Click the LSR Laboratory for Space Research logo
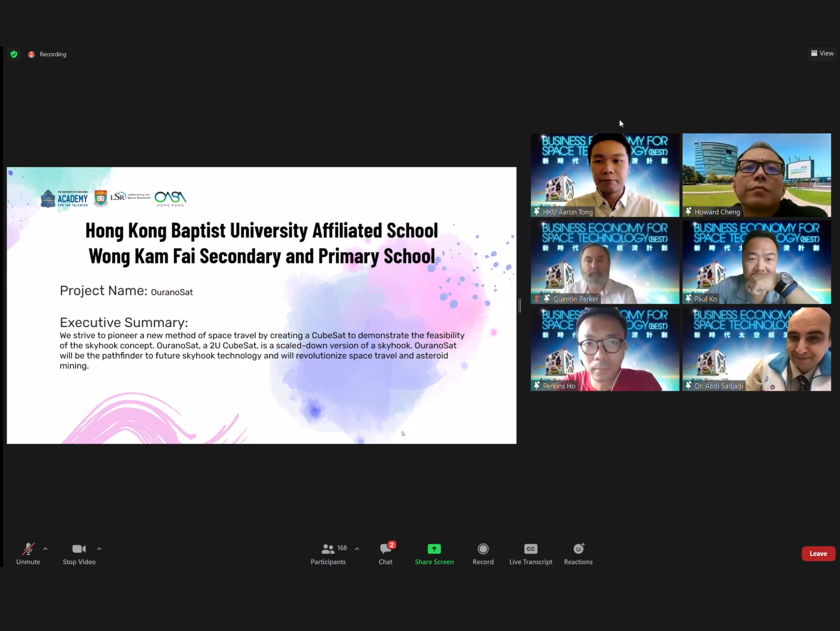The width and height of the screenshot is (840, 631). (130, 196)
